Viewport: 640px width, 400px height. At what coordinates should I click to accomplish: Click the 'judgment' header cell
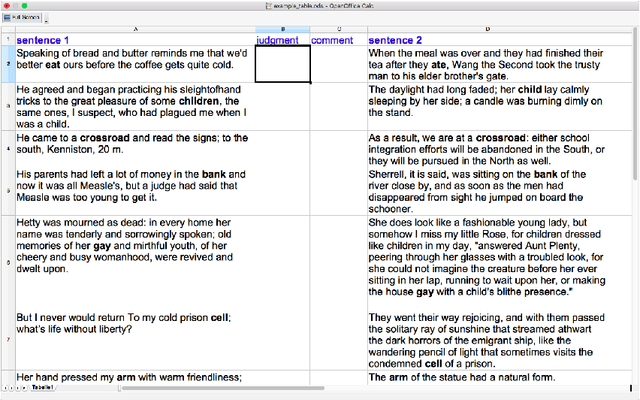[x=282, y=40]
